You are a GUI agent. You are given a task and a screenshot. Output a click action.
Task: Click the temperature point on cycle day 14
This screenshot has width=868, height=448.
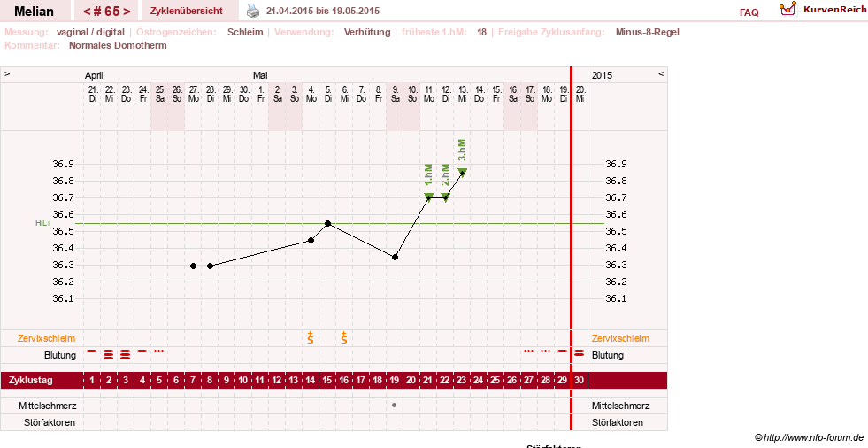point(311,240)
